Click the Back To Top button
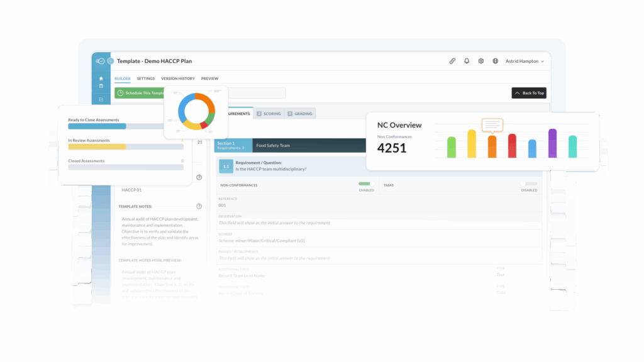This screenshot has width=644, height=362. [528, 92]
